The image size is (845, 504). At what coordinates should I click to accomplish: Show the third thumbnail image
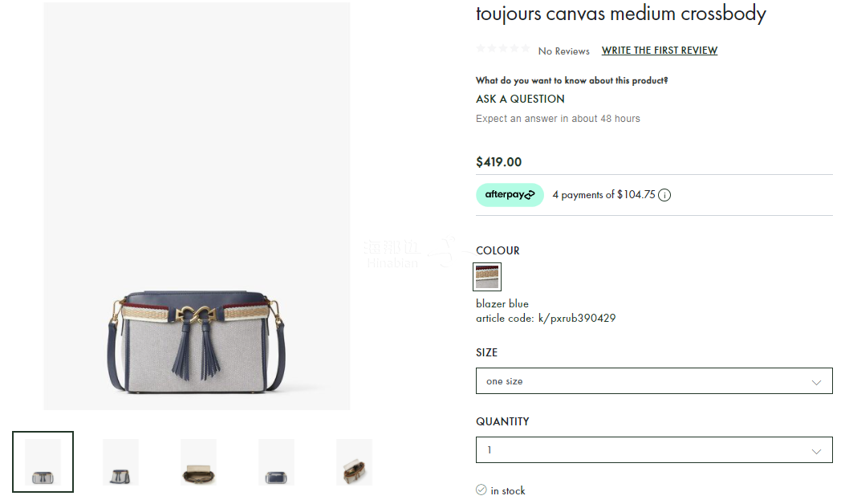(198, 461)
